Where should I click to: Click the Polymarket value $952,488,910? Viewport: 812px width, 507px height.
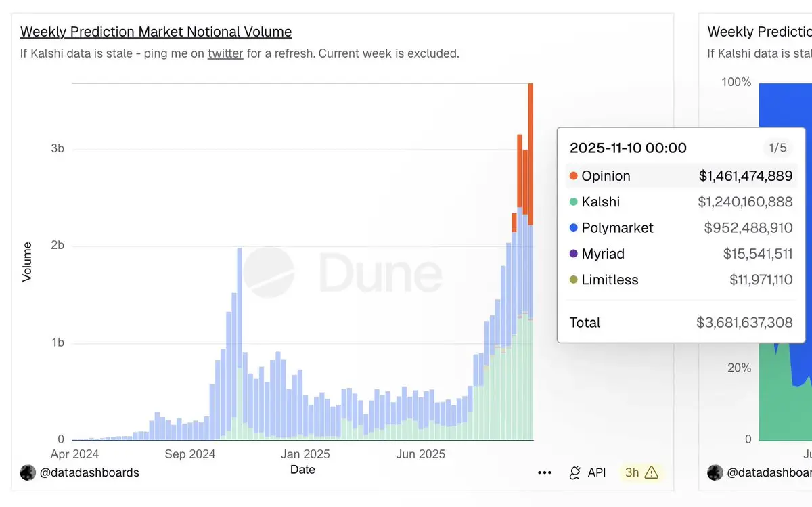[x=748, y=228]
